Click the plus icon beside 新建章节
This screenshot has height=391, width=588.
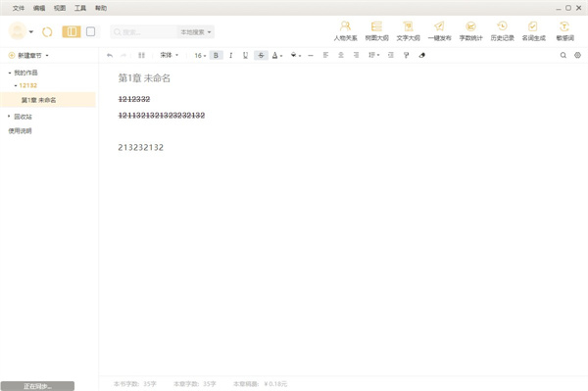[x=12, y=56]
